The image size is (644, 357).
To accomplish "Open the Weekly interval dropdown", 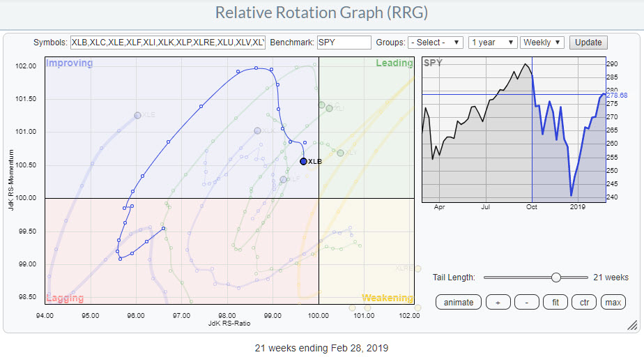I will (542, 43).
